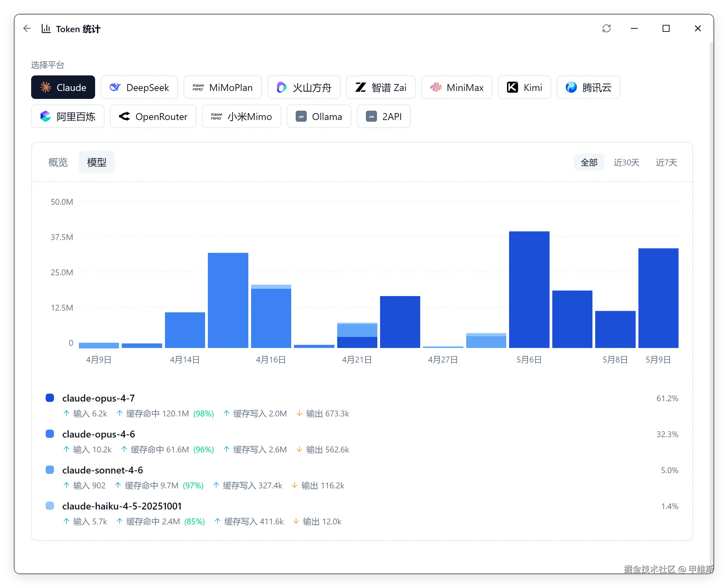The width and height of the screenshot is (728, 588).
Task: Click 1.4% share for claude-haiku
Action: pos(670,506)
